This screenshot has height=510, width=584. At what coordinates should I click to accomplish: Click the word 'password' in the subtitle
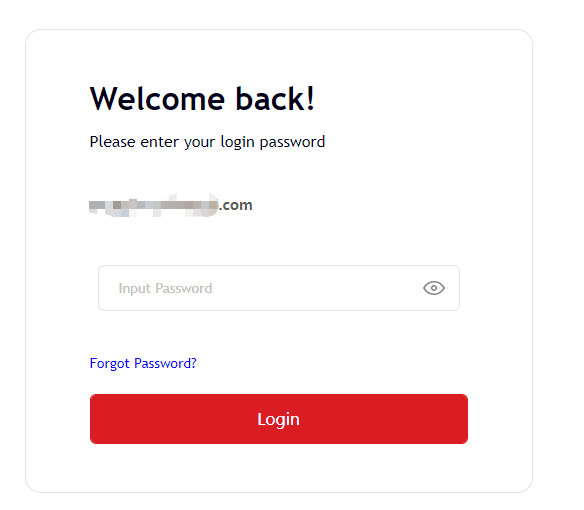point(292,142)
